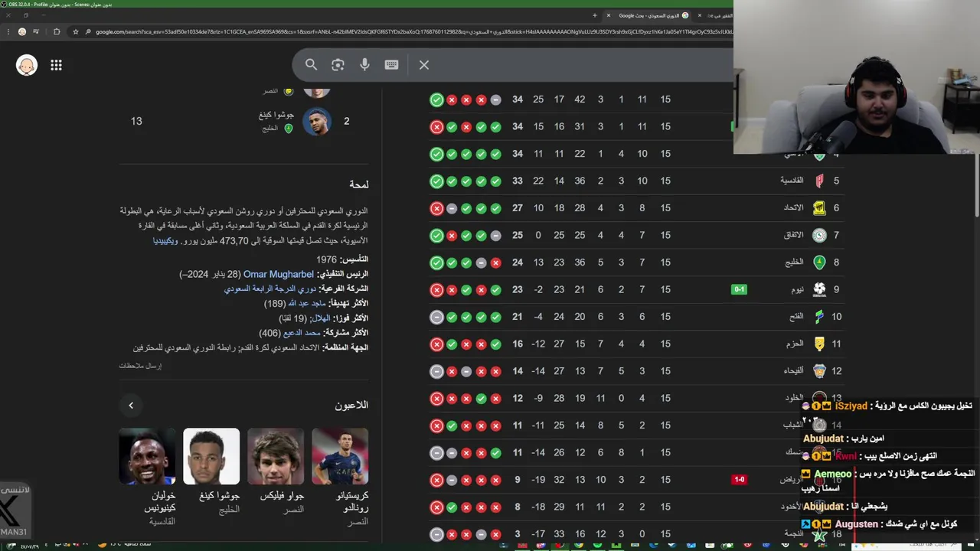Bookmark this page with the star icon
Screen dimensions: 980x551
point(75,31)
